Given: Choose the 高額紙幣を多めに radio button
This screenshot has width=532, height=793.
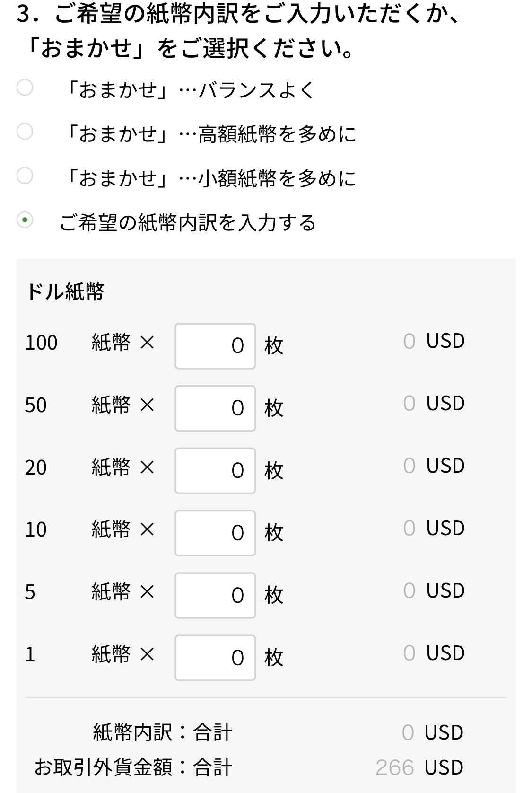Looking at the screenshot, I should click(x=25, y=132).
